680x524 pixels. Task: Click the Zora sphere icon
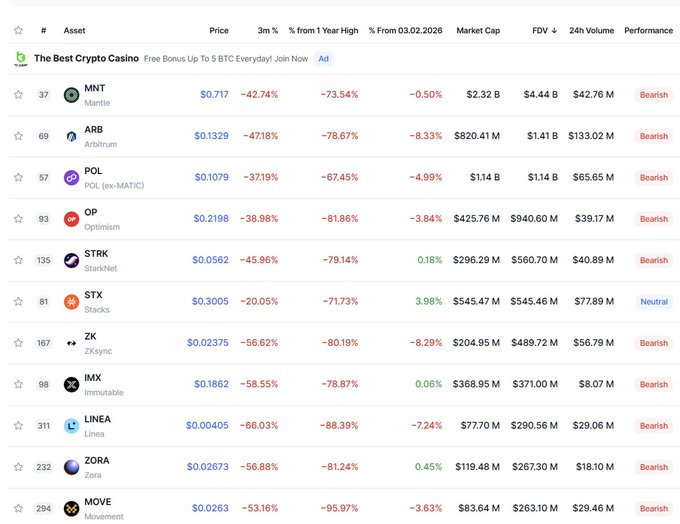(x=71, y=467)
